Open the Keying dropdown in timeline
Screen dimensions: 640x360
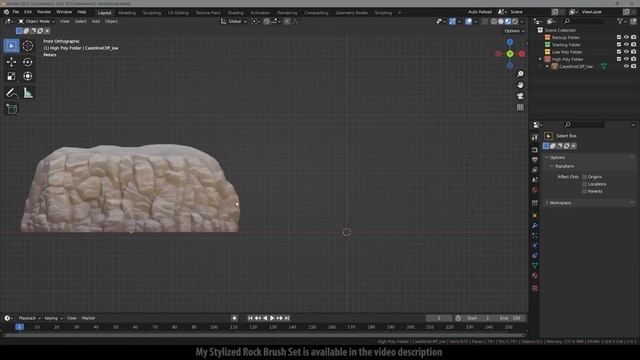[53, 318]
